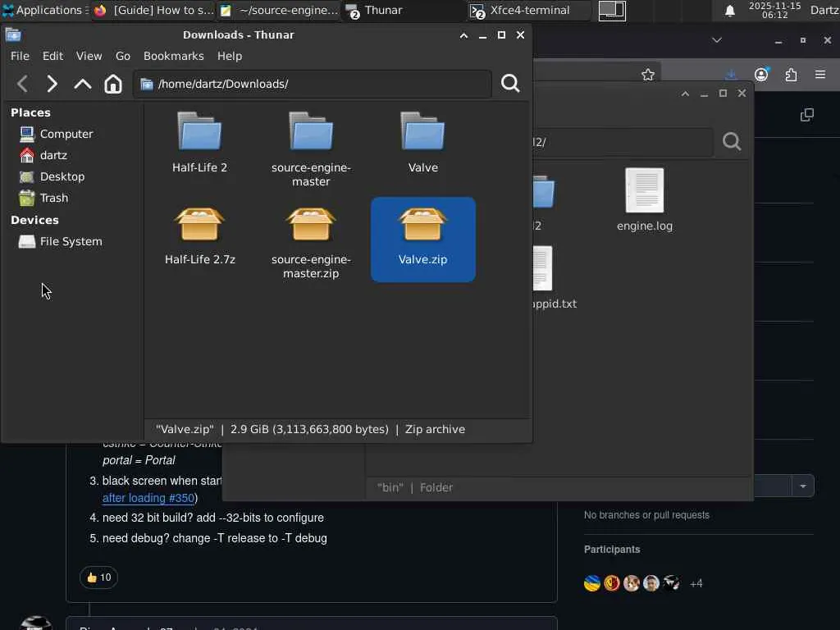The height and width of the screenshot is (630, 840).
Task: Open the File menu
Action: click(x=20, y=56)
